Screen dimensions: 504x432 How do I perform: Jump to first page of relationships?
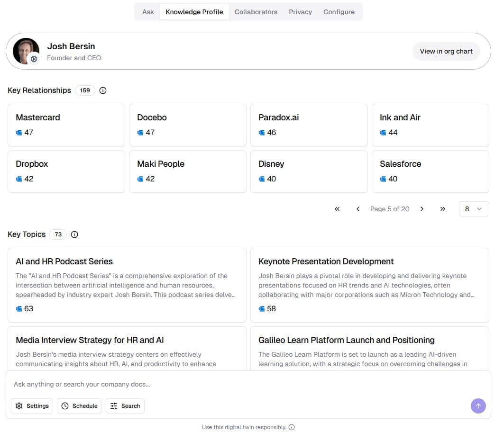(337, 209)
